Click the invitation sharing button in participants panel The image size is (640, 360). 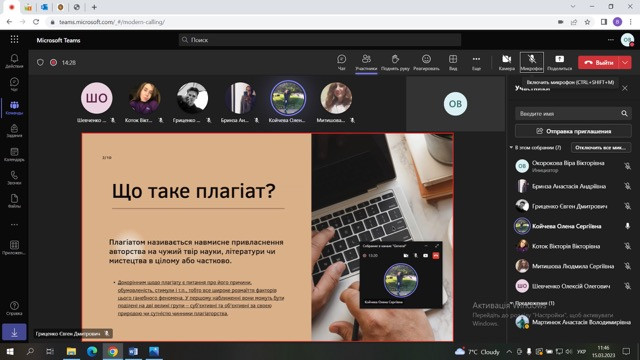point(573,131)
